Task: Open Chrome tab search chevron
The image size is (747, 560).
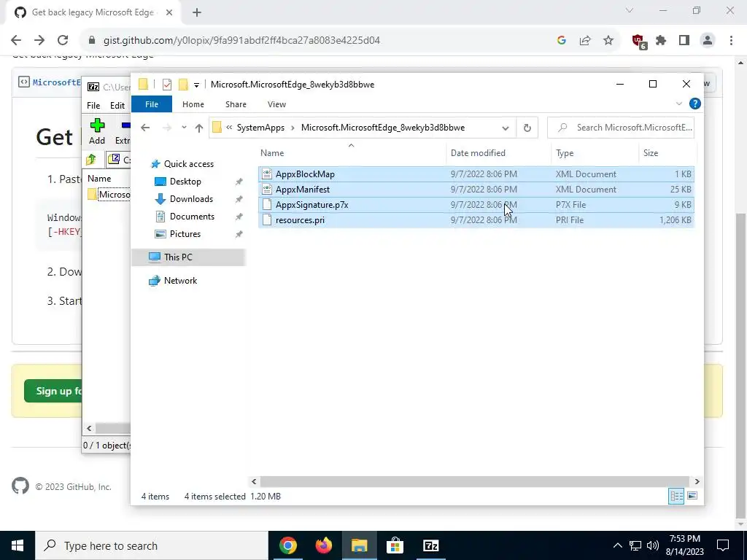Action: tap(630, 10)
